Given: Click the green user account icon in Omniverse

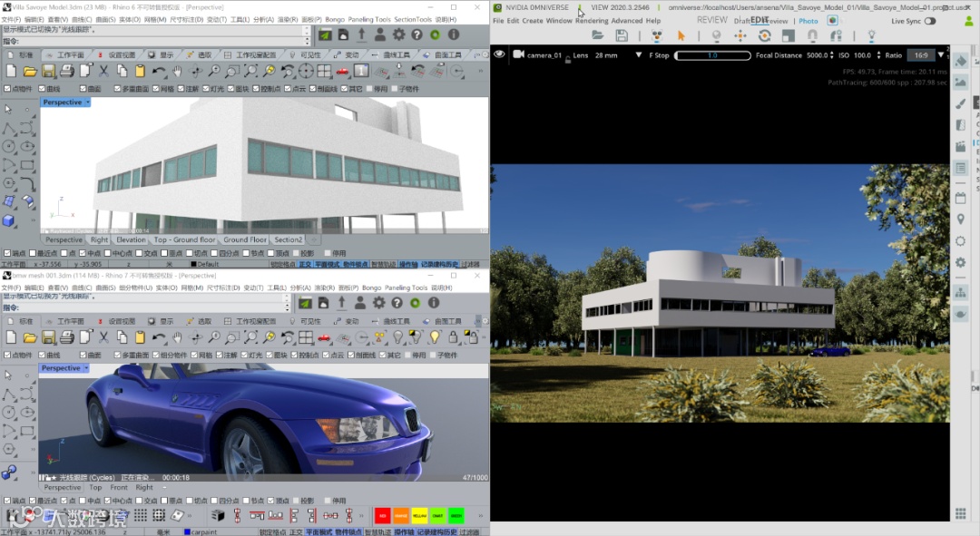Looking at the screenshot, I should (969, 21).
